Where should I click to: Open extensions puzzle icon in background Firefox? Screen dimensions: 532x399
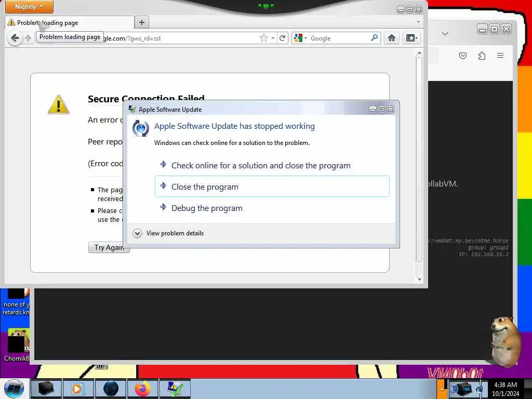[x=482, y=56]
